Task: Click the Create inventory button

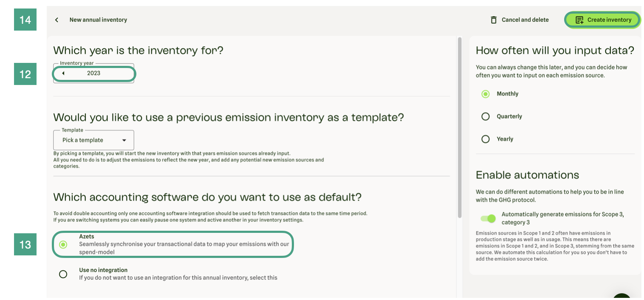Action: [602, 20]
